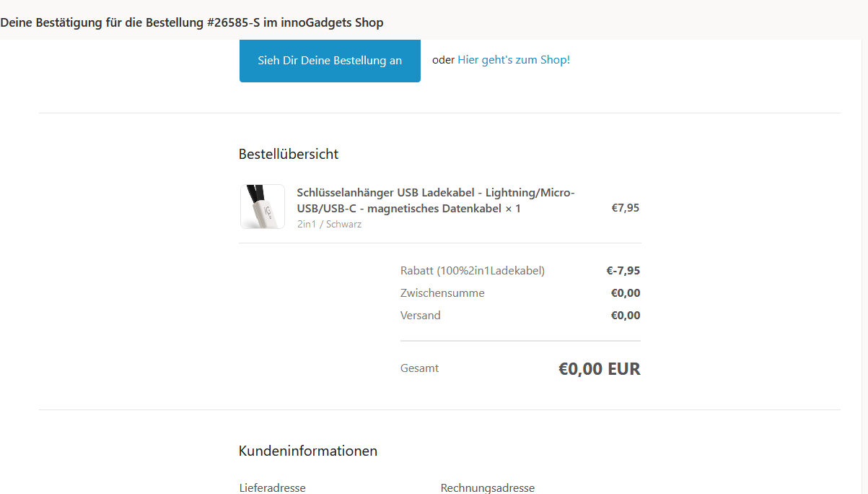868x494 pixels.
Task: Click the 'Sieh Dir Deine Bestellung an' button
Action: (330, 61)
